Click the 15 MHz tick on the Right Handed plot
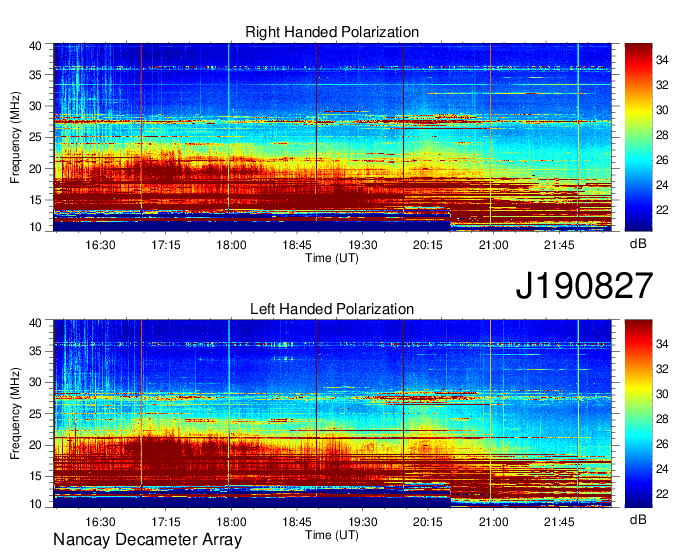680x552 pixels. pyautogui.click(x=35, y=200)
